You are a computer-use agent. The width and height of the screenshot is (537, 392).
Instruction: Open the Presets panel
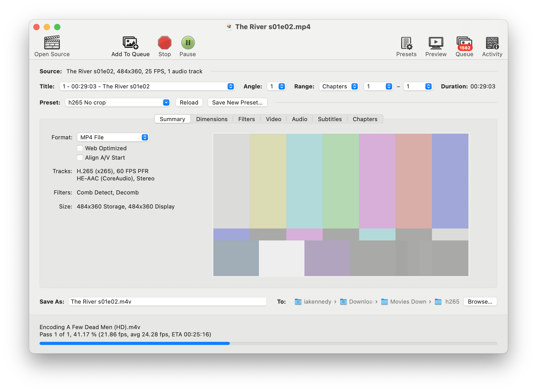click(406, 45)
